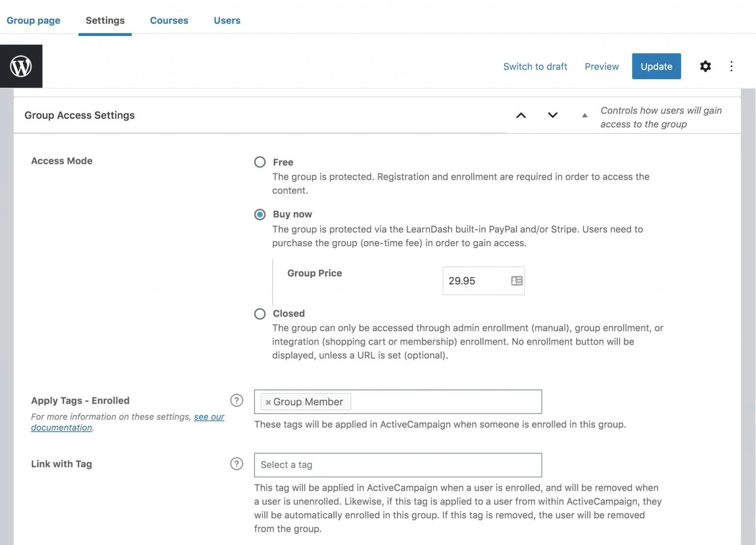The width and height of the screenshot is (756, 545).
Task: Select the Free access mode
Action: pos(260,162)
